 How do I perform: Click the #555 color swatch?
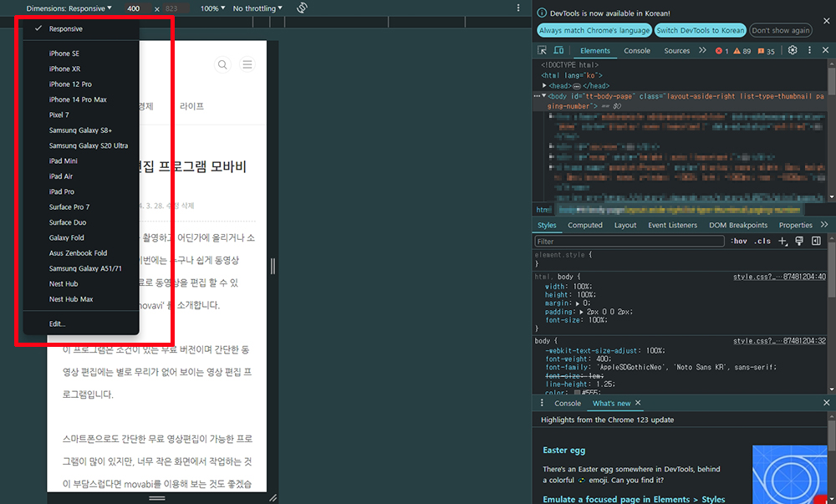click(x=577, y=393)
